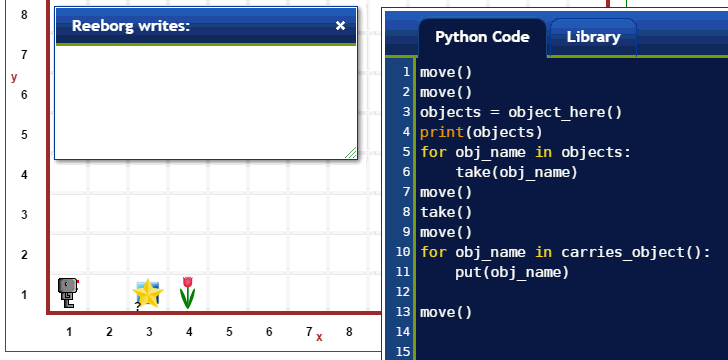Image resolution: width=728 pixels, height=360 pixels.
Task: Close the Reeborg writes dialog
Action: 340,26
